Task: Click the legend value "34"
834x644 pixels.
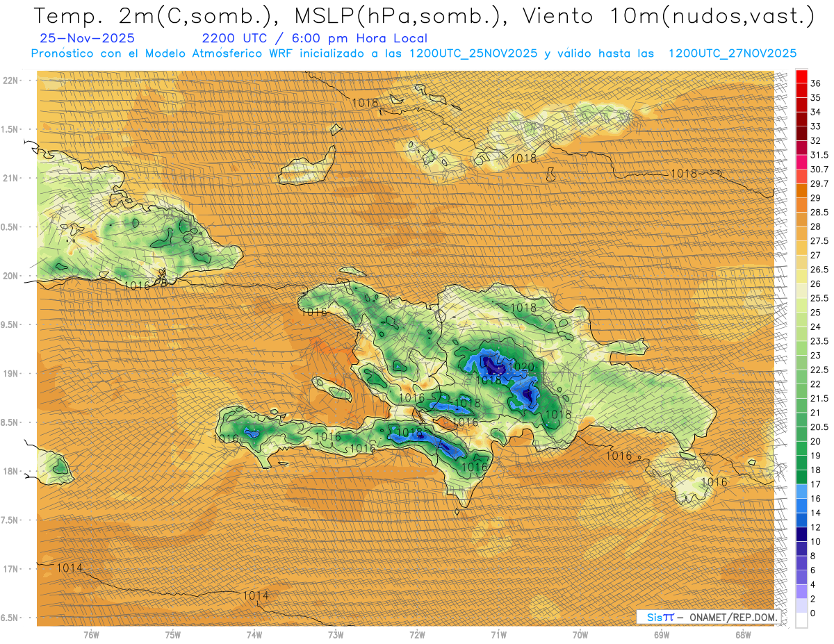Action: point(816,112)
